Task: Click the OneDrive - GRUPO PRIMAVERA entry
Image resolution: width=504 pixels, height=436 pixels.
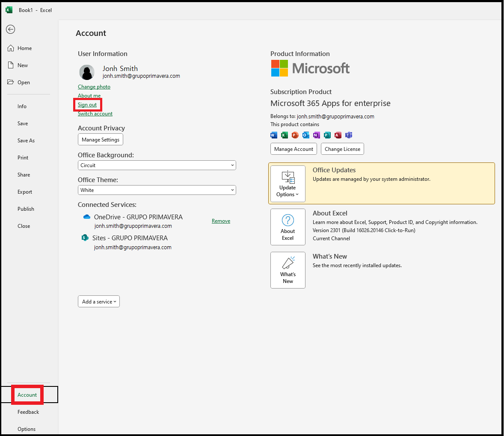Action: point(138,217)
